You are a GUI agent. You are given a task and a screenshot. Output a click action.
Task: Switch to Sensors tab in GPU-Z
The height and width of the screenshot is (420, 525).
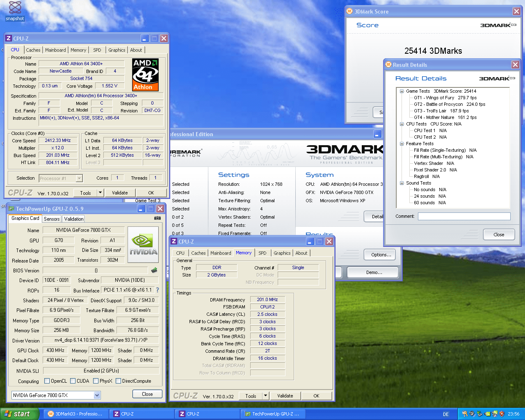click(52, 219)
